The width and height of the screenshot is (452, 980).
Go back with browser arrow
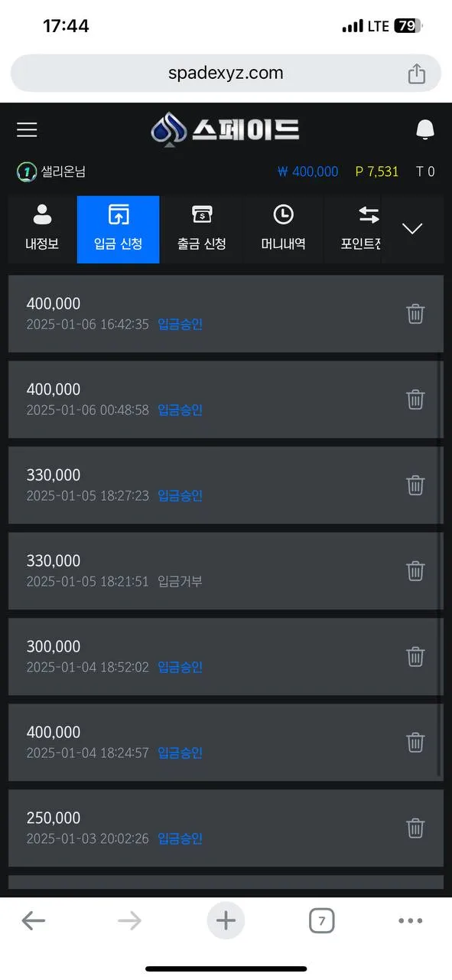click(x=34, y=921)
